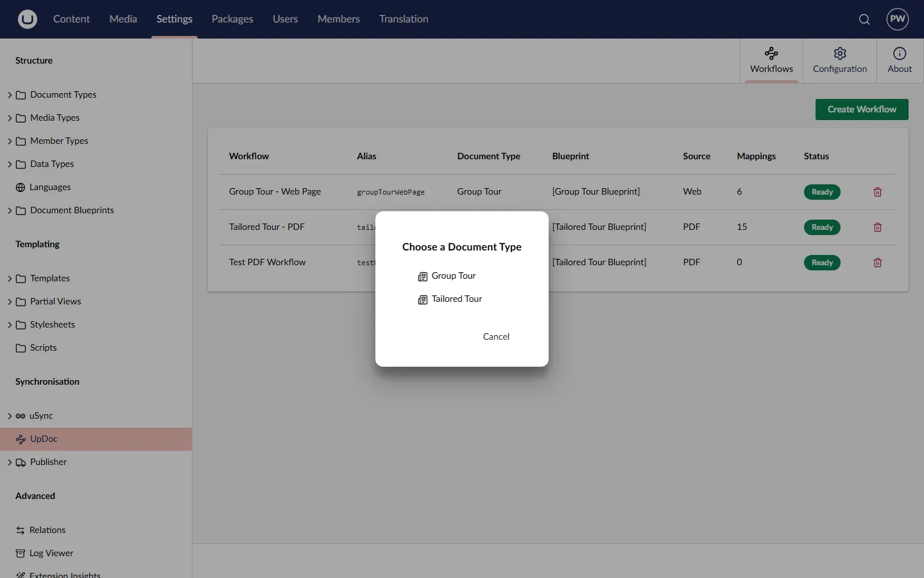Cancel the Choose a Document Type dialog
The height and width of the screenshot is (578, 924).
tap(496, 337)
